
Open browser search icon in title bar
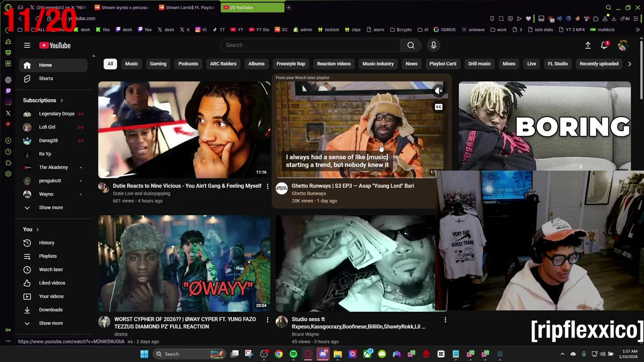pos(608,8)
